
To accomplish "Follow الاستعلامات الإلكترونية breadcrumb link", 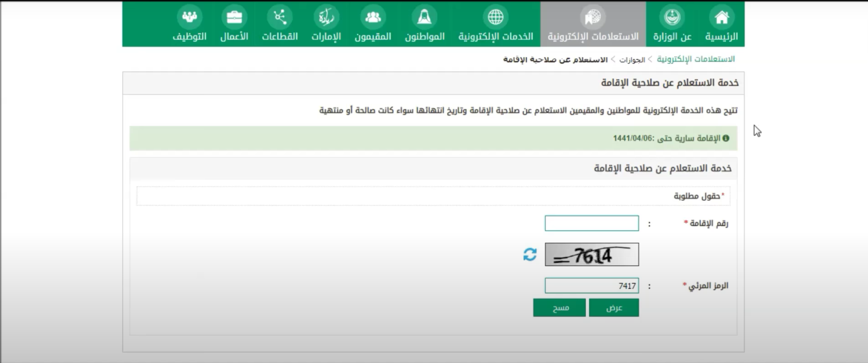I will (695, 59).
